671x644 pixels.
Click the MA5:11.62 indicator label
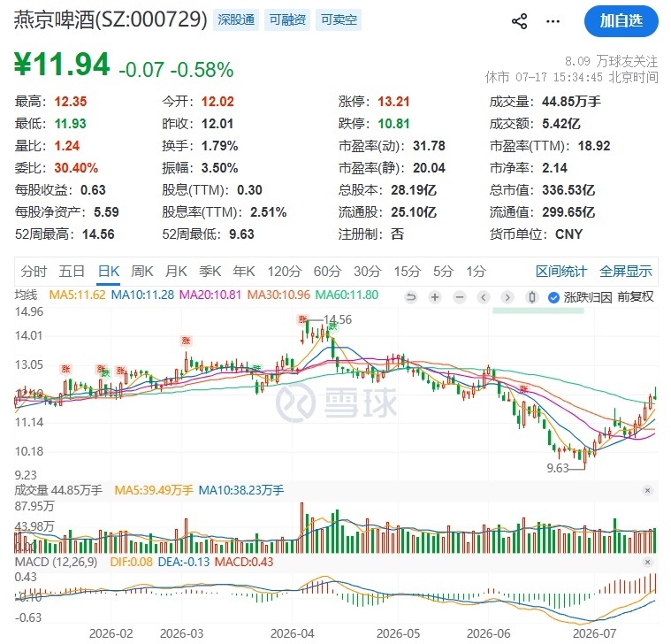pyautogui.click(x=77, y=295)
